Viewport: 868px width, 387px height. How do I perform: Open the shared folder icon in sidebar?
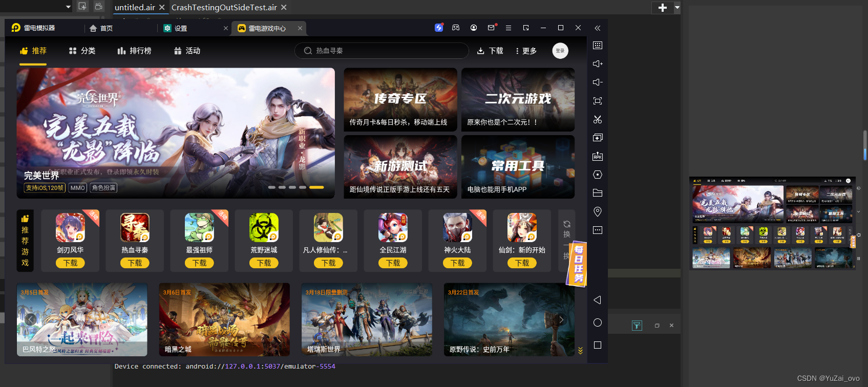pyautogui.click(x=597, y=193)
